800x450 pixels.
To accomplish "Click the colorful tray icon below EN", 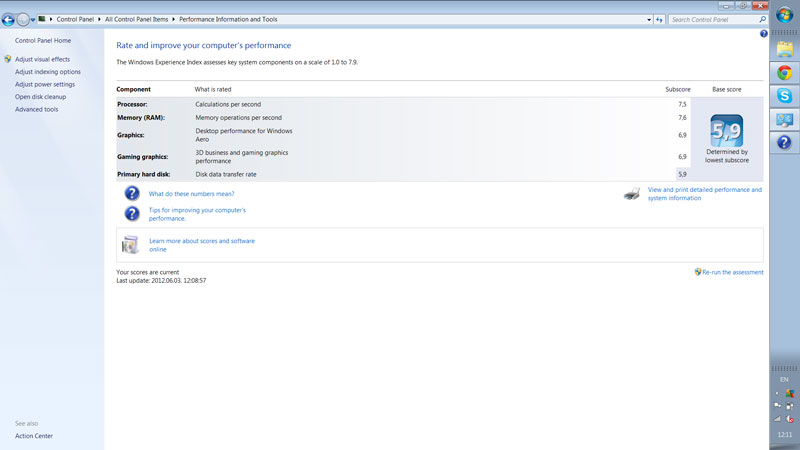I will (790, 393).
